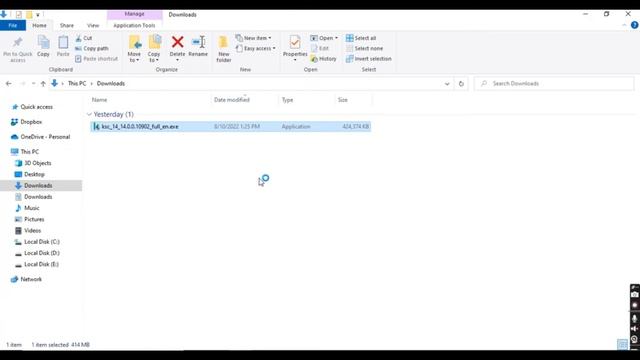Click Downloads in address path

point(111,83)
